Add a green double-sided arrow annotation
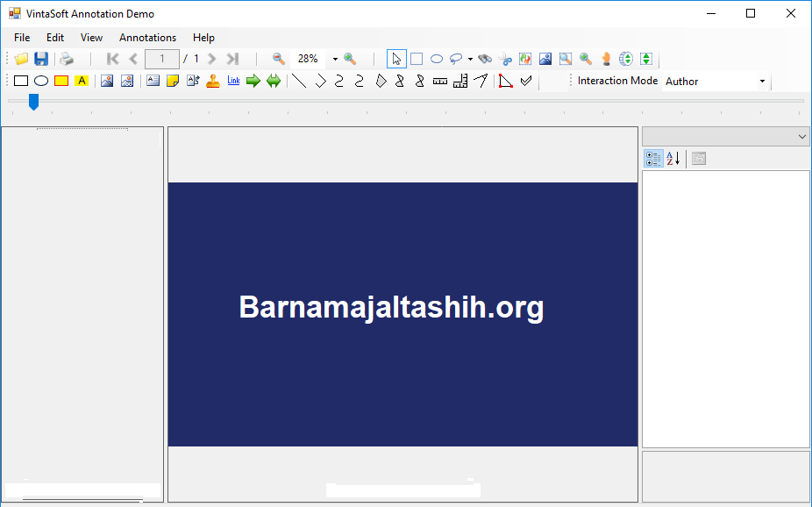The height and width of the screenshot is (507, 812). point(274,81)
